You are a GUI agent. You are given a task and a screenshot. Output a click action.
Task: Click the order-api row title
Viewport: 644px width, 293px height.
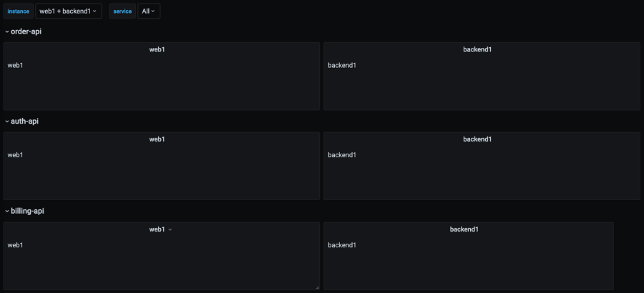click(26, 31)
